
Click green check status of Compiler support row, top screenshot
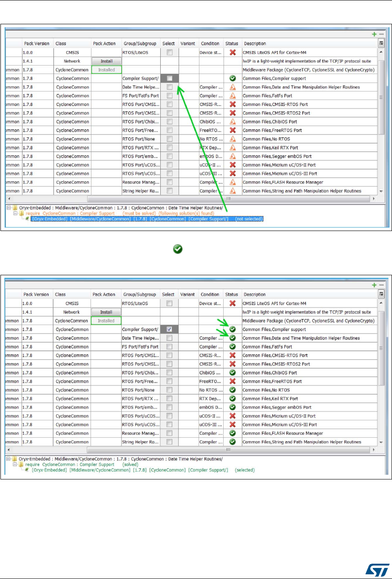pyautogui.click(x=232, y=78)
